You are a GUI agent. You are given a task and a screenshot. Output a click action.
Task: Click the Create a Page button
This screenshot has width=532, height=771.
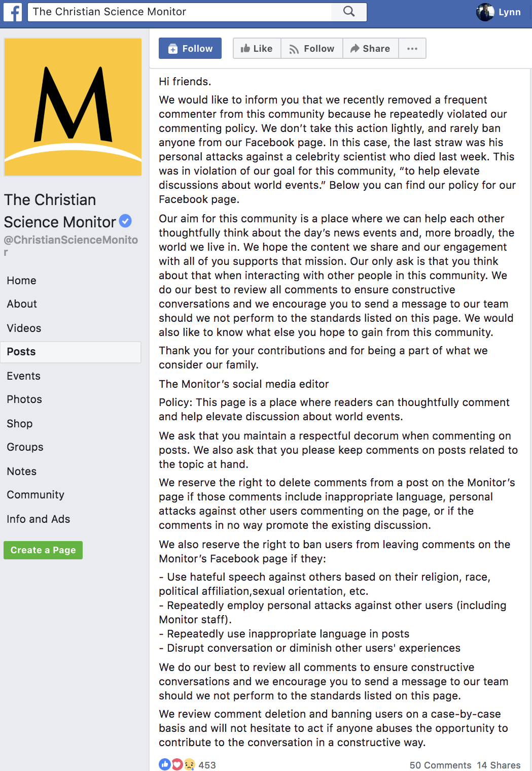(43, 550)
